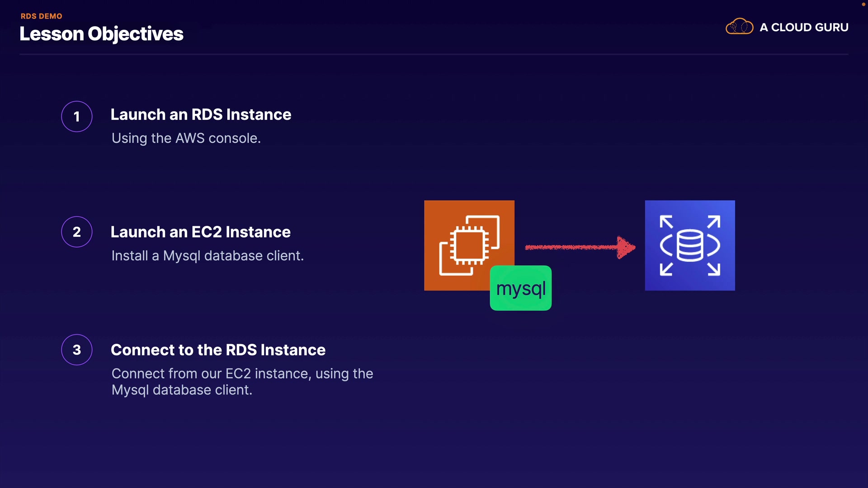This screenshot has width=868, height=488.
Task: Click the RDS DEMO label
Action: click(41, 16)
